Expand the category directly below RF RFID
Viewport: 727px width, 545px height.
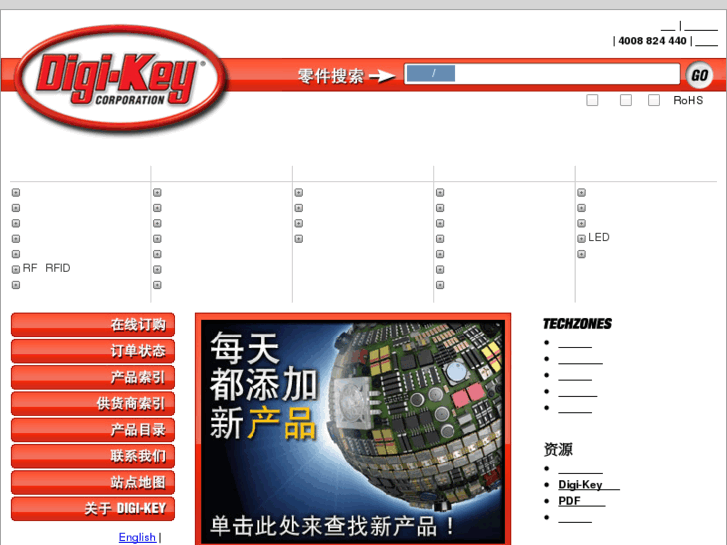point(16,285)
